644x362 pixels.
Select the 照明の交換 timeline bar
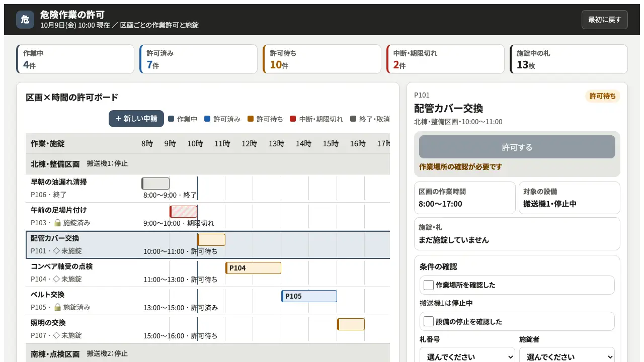(x=351, y=324)
